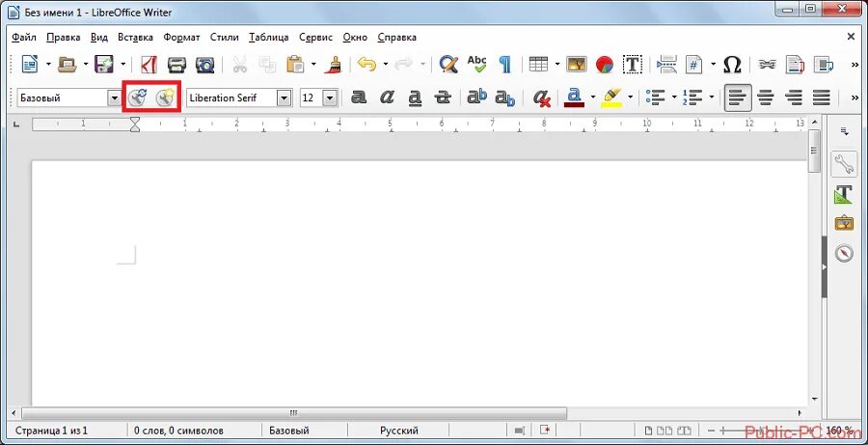Toggle strikethrough formatting
The image size is (868, 445).
(443, 98)
